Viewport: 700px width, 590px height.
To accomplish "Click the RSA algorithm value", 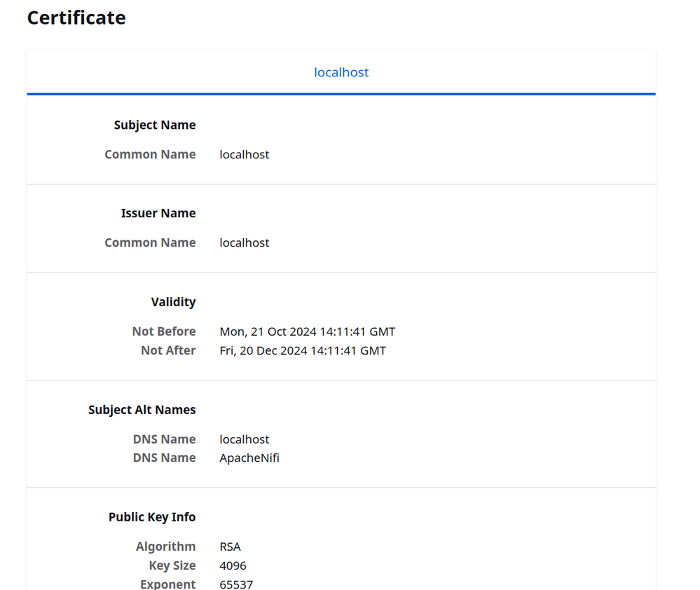I will point(231,547).
